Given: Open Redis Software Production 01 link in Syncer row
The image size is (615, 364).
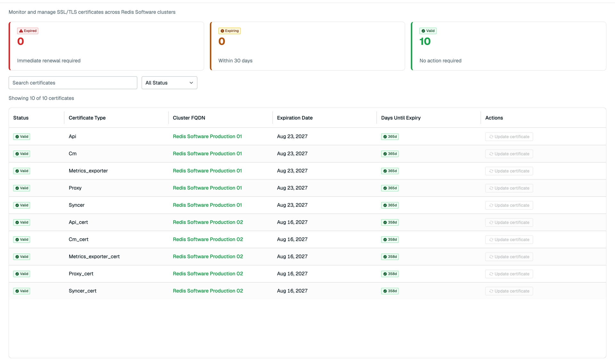Looking at the screenshot, I should click(207, 205).
